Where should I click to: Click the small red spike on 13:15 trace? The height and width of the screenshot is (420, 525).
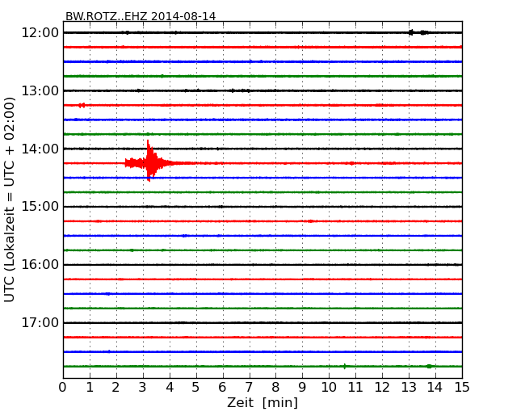pos(82,105)
